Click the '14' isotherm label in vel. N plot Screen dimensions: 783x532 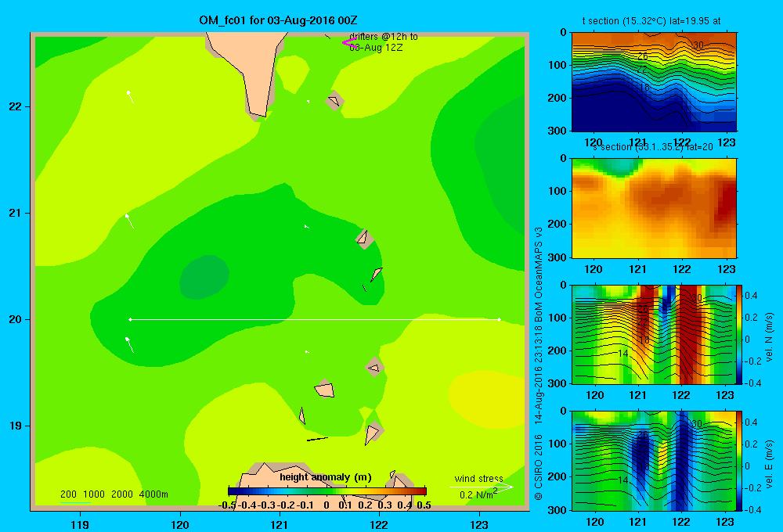point(622,354)
